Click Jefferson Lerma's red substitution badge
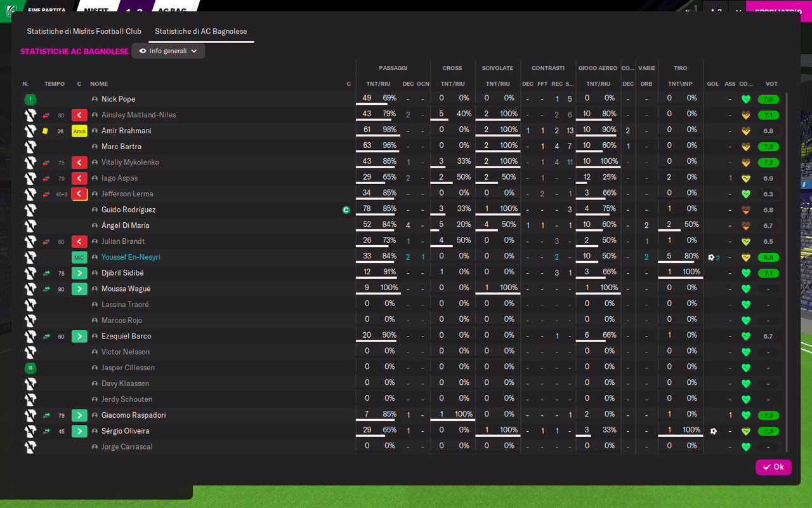The image size is (812, 508). click(x=79, y=194)
